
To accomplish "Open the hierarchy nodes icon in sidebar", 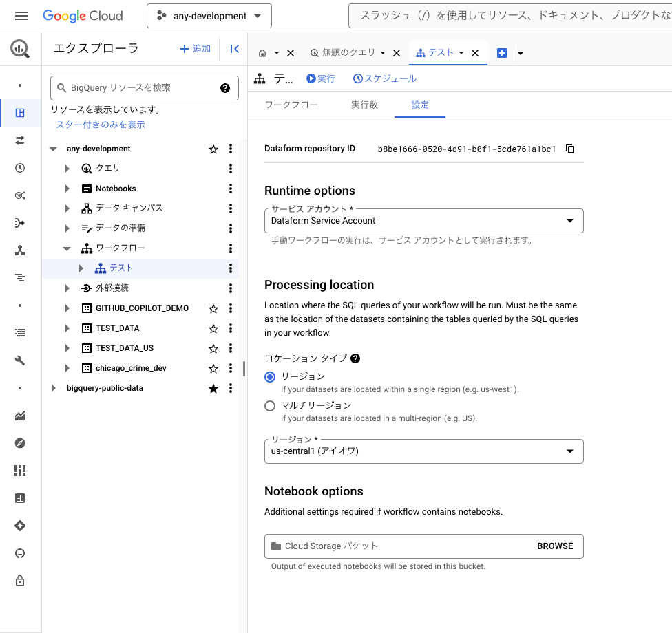I will click(20, 250).
